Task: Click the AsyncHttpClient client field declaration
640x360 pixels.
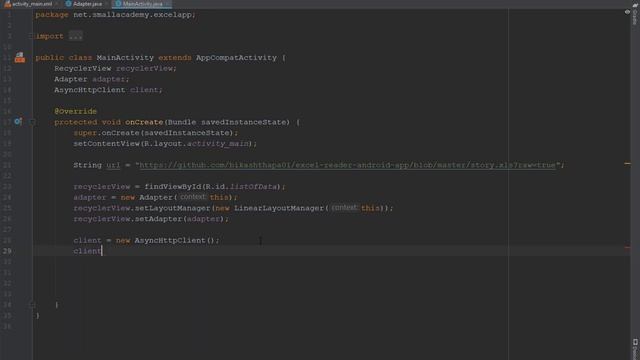Action: [108, 90]
